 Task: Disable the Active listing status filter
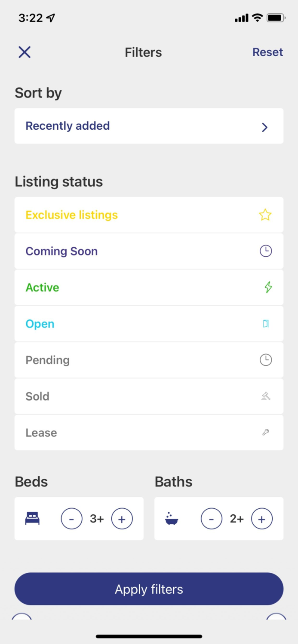(x=149, y=287)
